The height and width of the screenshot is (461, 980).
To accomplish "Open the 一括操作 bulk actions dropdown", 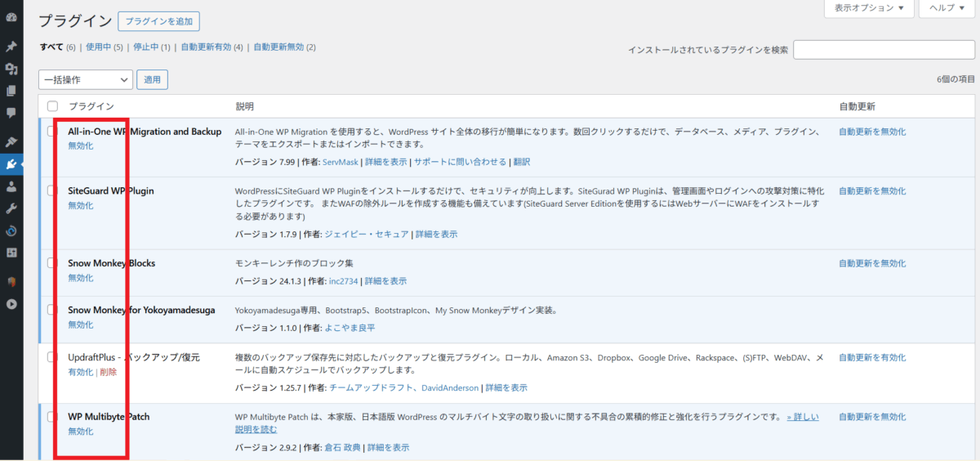I will click(85, 79).
